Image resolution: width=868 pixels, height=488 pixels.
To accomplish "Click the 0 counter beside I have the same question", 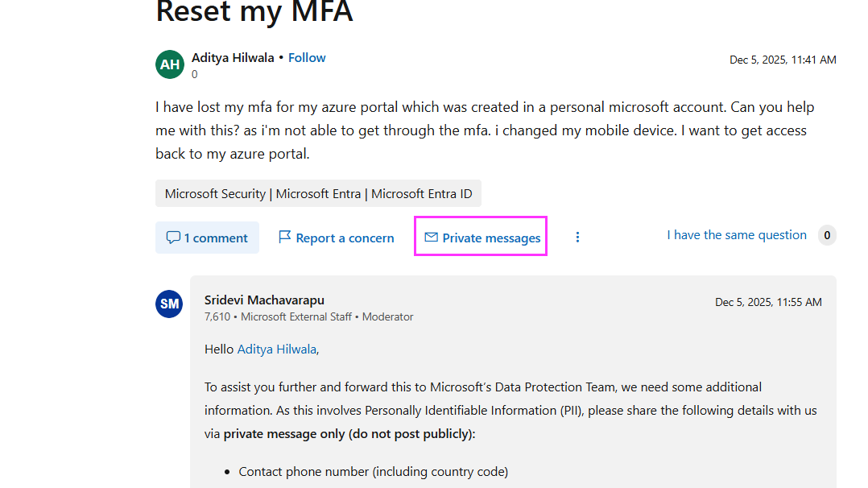I will coord(827,234).
